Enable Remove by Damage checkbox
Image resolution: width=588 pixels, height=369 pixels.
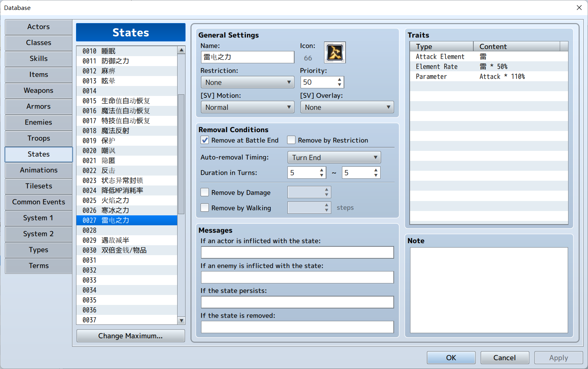point(205,192)
